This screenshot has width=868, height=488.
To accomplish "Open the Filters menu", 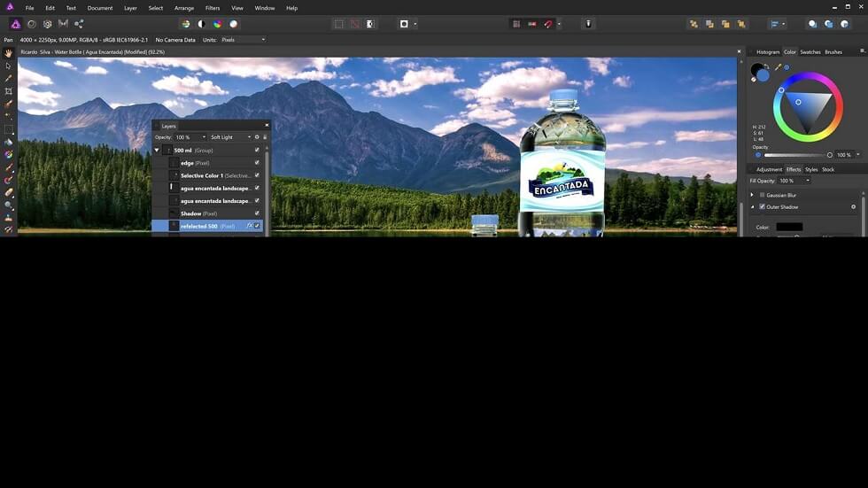I will [x=213, y=8].
